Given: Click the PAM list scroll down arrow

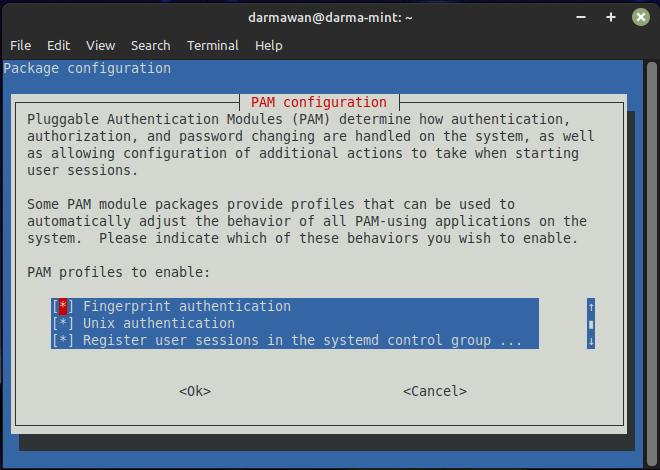Looking at the screenshot, I should [591, 341].
